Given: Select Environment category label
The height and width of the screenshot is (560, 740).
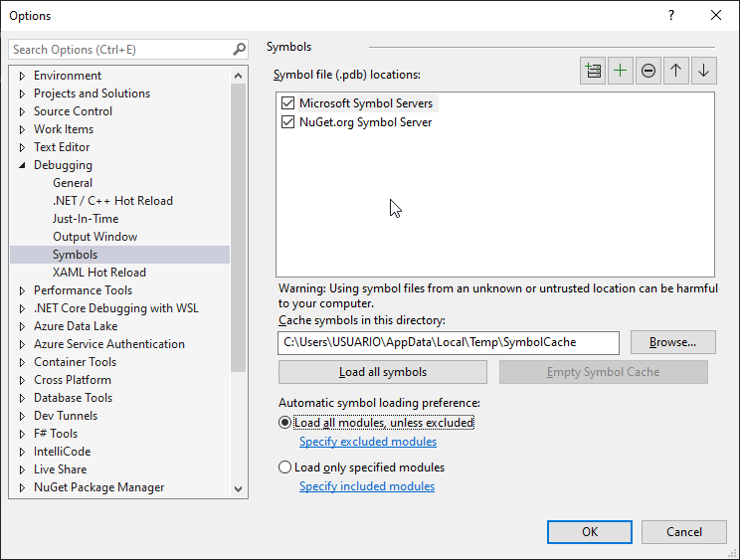Looking at the screenshot, I should (x=68, y=76).
